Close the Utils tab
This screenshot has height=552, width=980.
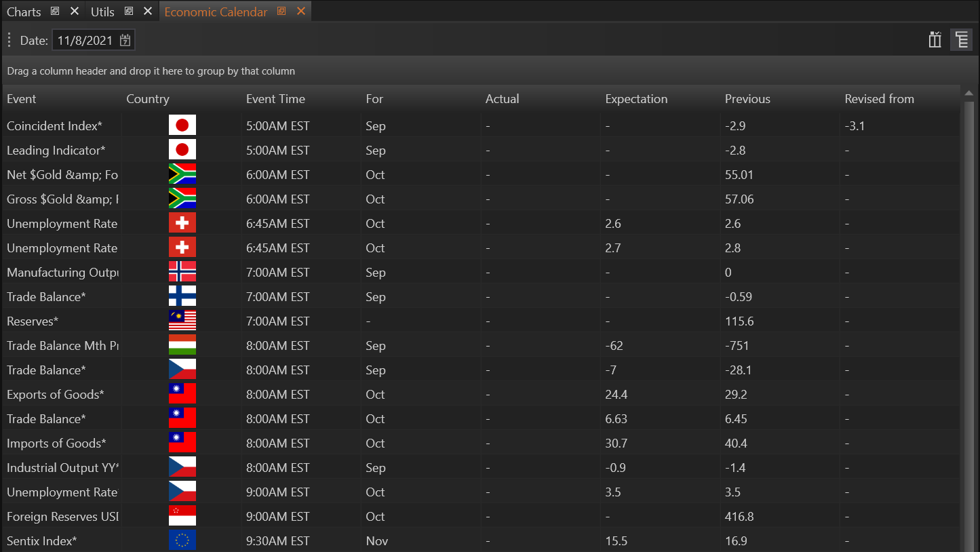(147, 12)
